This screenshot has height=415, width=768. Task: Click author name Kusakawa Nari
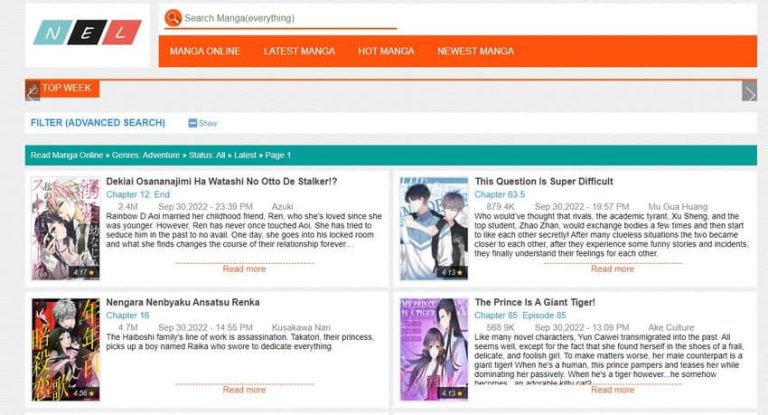pyautogui.click(x=301, y=327)
